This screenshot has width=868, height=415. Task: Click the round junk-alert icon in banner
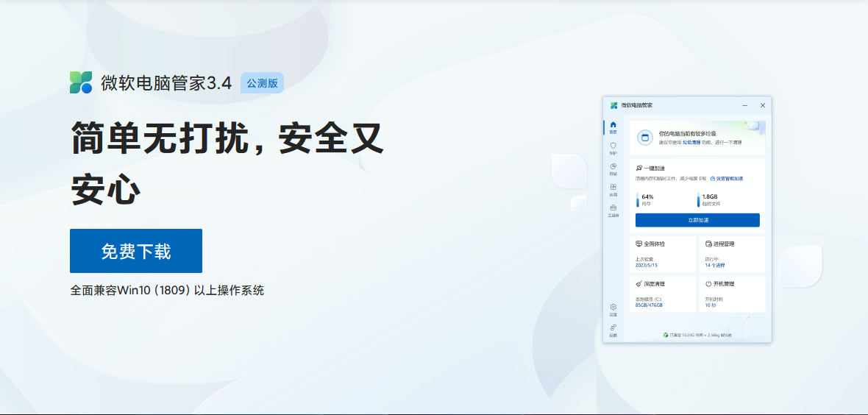point(645,138)
